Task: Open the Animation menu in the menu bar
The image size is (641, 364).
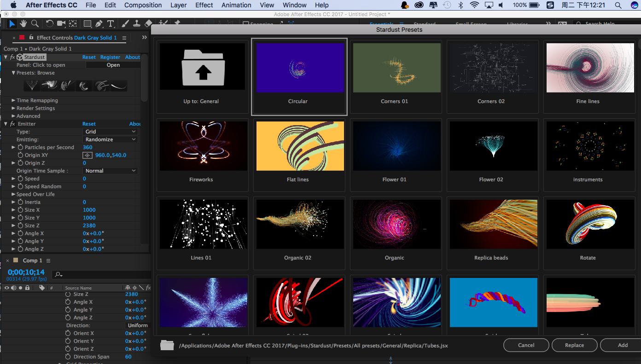Action: point(236,5)
